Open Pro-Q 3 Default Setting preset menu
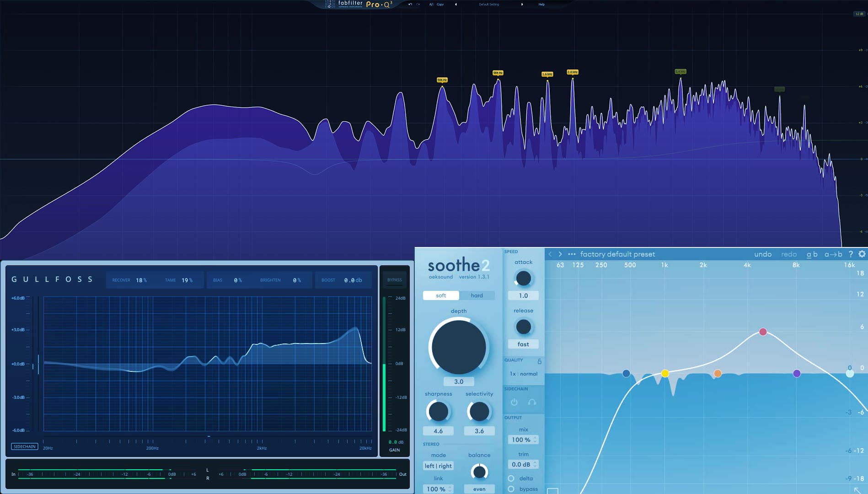Image resolution: width=868 pixels, height=494 pixels. pos(489,5)
